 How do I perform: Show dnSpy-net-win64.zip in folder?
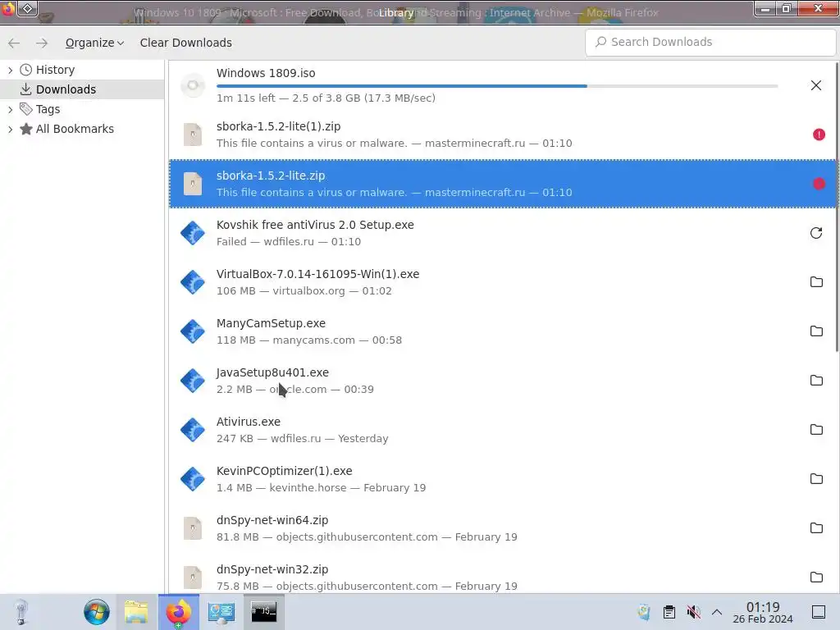tap(816, 528)
